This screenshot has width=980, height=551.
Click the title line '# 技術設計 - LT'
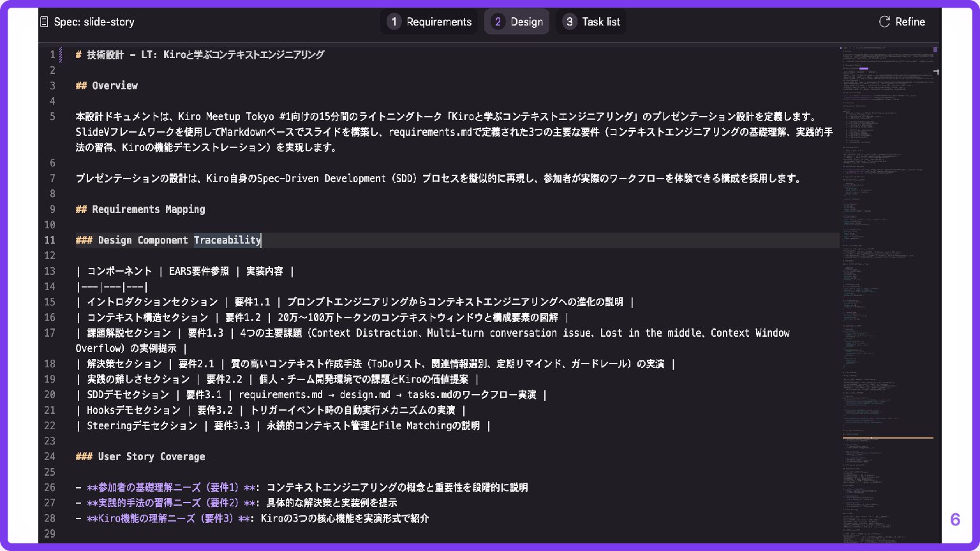tap(200, 55)
